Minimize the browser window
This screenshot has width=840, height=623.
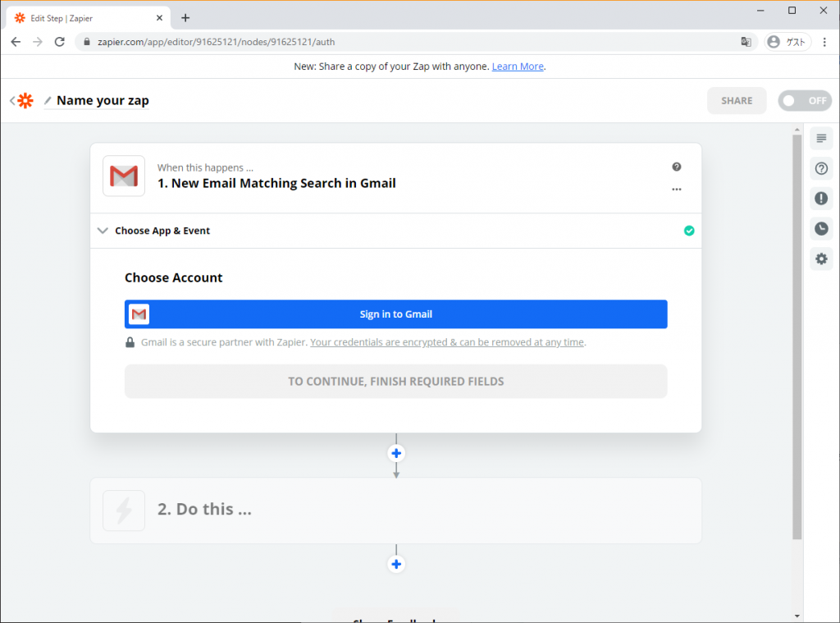coord(760,11)
